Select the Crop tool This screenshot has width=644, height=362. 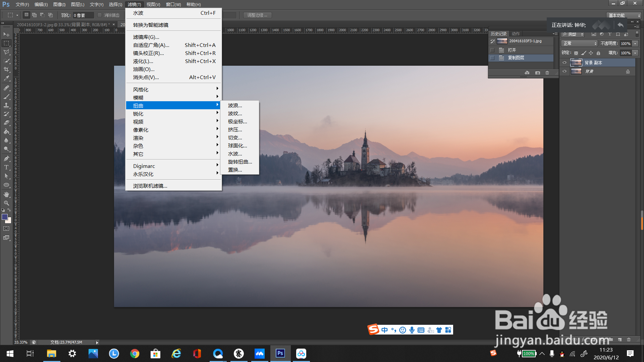point(6,69)
